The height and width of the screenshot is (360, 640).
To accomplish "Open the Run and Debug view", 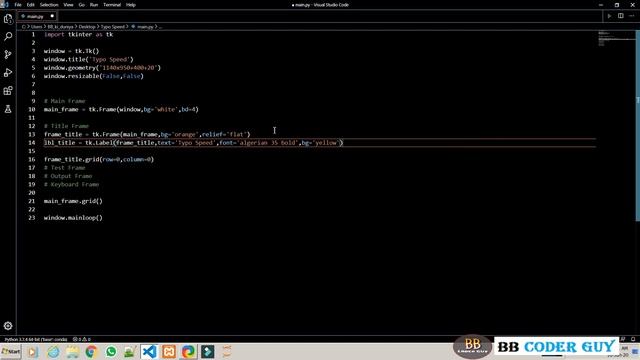I will 8,73.
